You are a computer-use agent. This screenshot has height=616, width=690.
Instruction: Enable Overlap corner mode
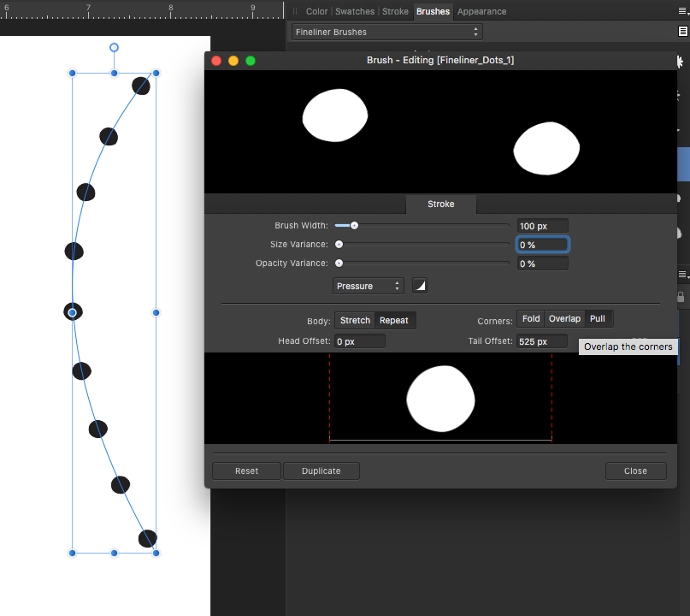pyautogui.click(x=564, y=317)
